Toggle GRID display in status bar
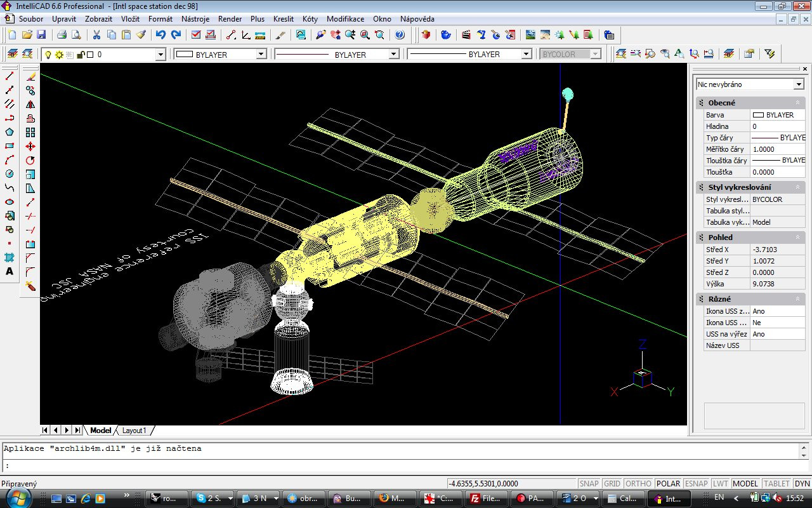This screenshot has width=812, height=508. 612,484
